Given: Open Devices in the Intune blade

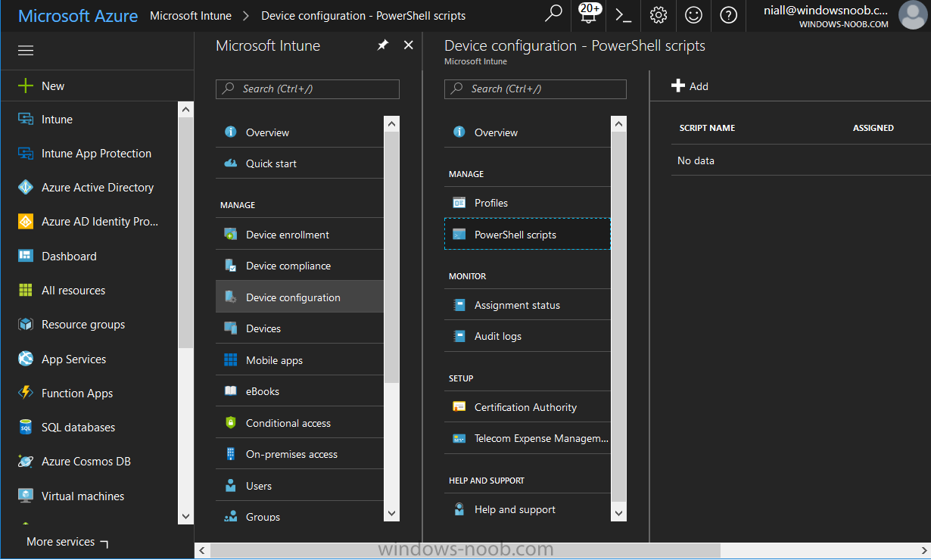Looking at the screenshot, I should (x=300, y=328).
